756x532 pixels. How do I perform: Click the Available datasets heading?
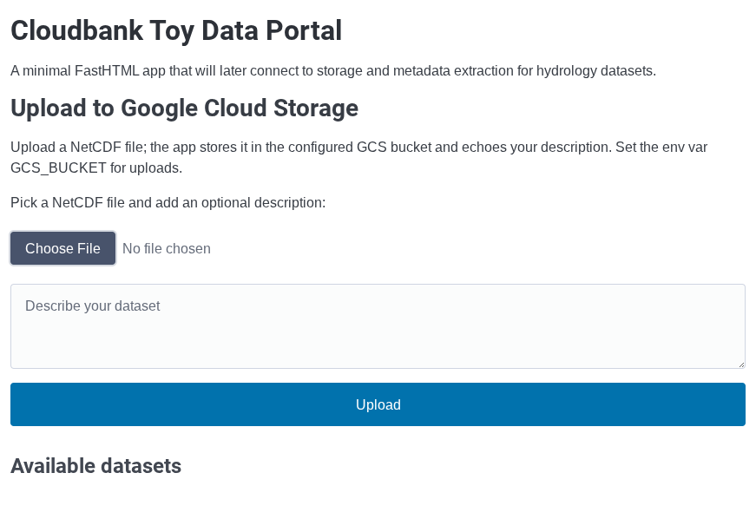coord(96,466)
